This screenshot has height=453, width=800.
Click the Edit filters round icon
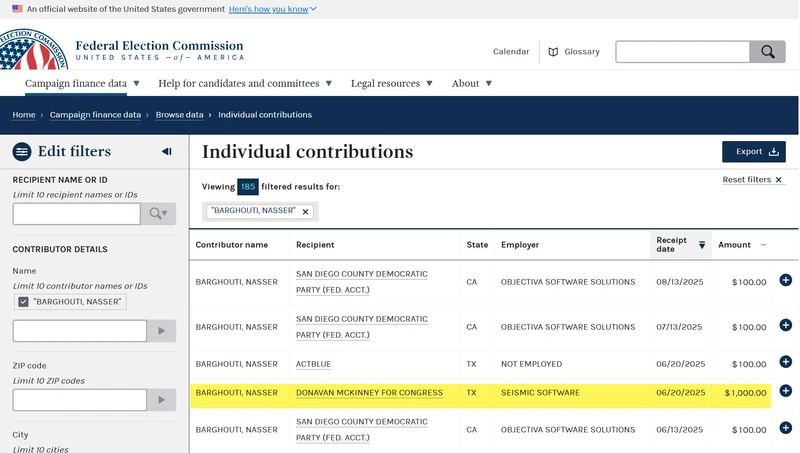click(22, 152)
